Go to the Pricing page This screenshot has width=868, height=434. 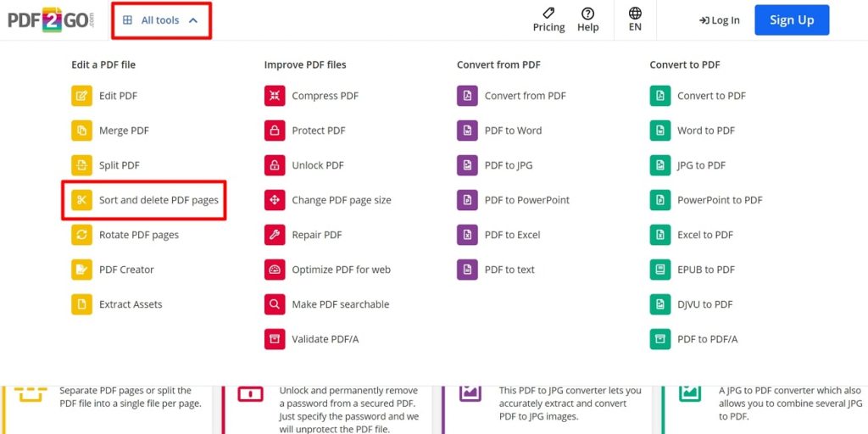(x=548, y=20)
